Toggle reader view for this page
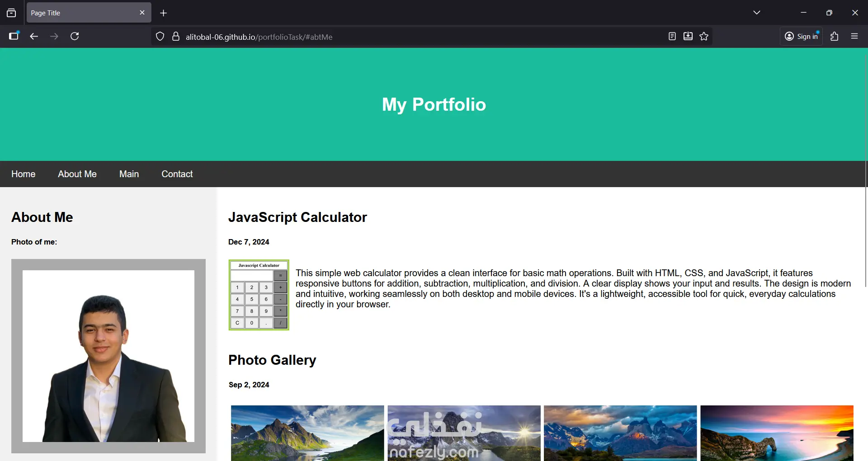Viewport: 868px width, 461px height. coord(672,36)
